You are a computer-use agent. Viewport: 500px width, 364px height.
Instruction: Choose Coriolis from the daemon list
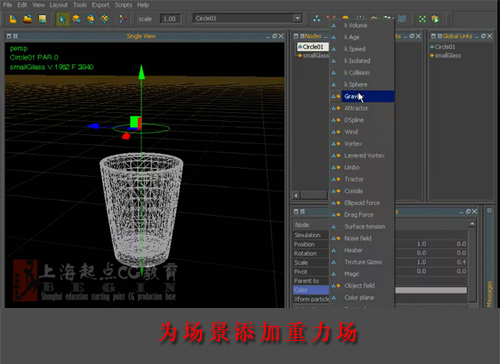pos(362,191)
